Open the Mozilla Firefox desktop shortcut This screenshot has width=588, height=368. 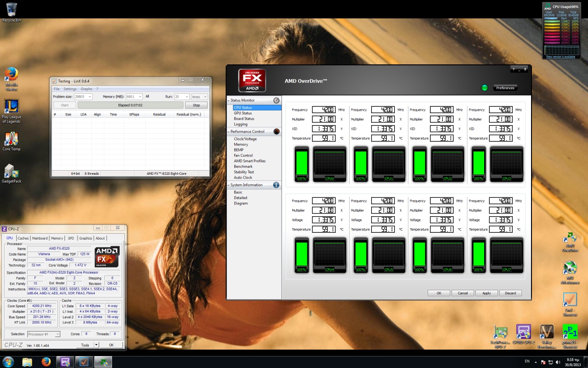[x=11, y=79]
